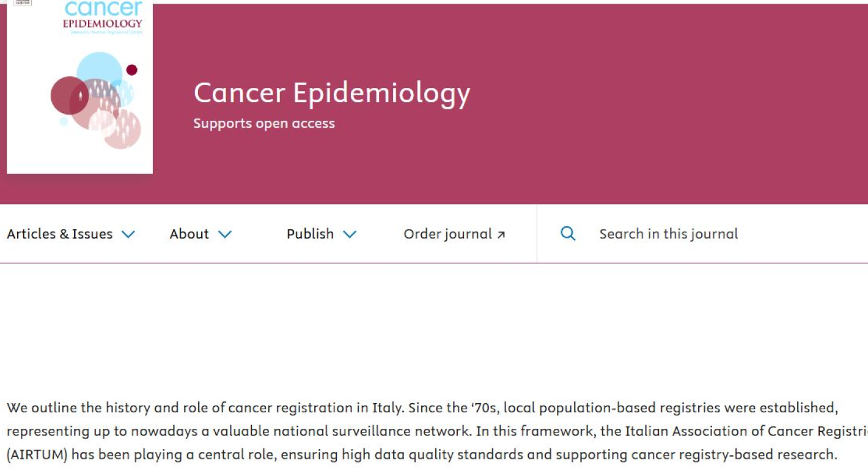Click the external link arrow beside Order journal
The width and height of the screenshot is (868, 474).
pos(501,235)
